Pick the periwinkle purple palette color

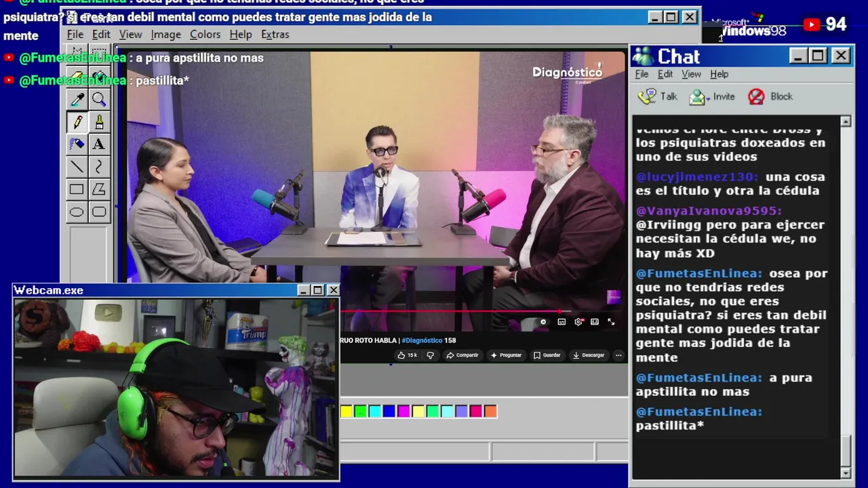(x=462, y=411)
